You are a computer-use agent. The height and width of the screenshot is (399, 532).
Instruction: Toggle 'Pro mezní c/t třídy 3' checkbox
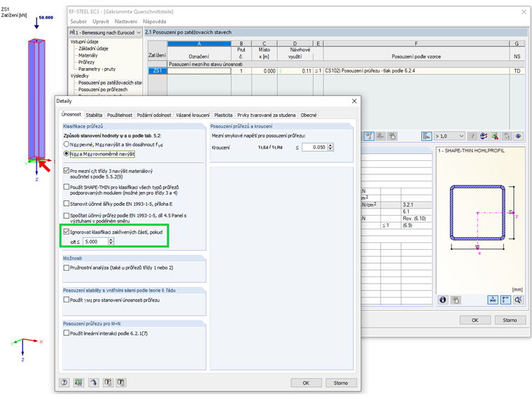[x=66, y=171]
